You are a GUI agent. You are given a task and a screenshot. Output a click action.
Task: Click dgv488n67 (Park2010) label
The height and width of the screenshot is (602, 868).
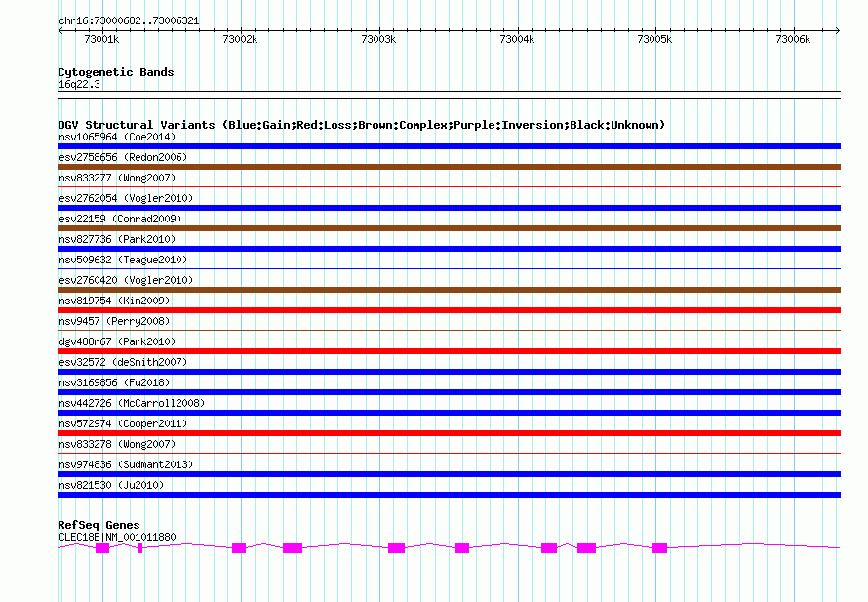(117, 341)
